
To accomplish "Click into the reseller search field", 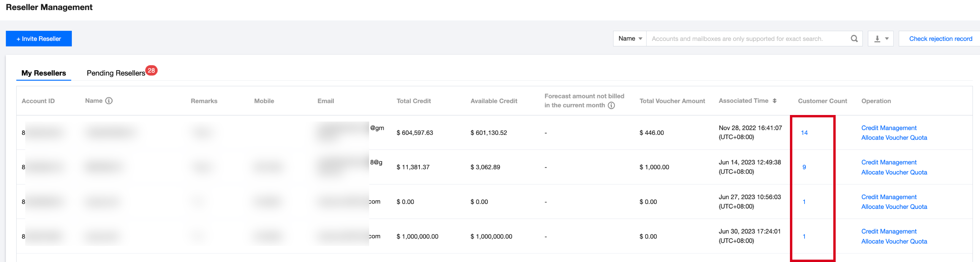I will click(746, 39).
